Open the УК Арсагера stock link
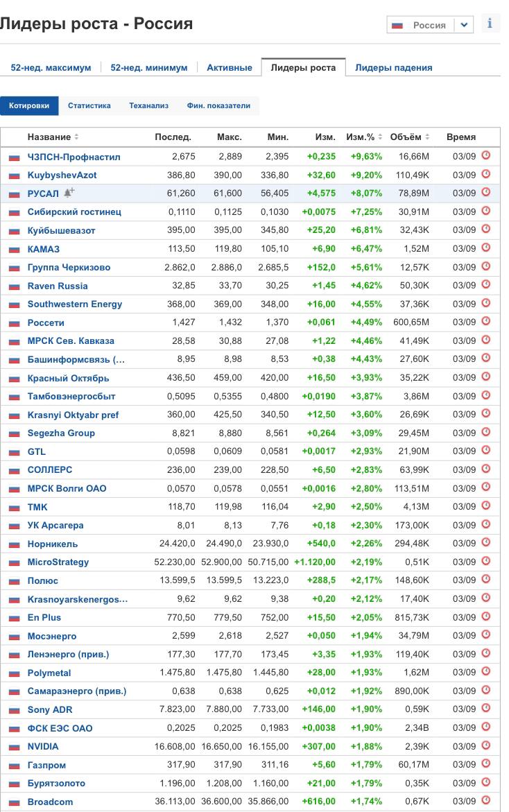The height and width of the screenshot is (812, 509). (x=55, y=525)
